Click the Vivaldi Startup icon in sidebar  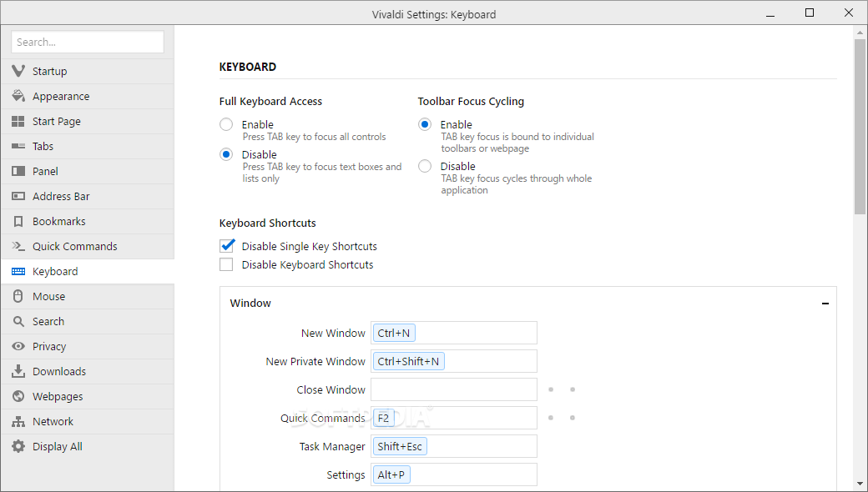pos(18,72)
